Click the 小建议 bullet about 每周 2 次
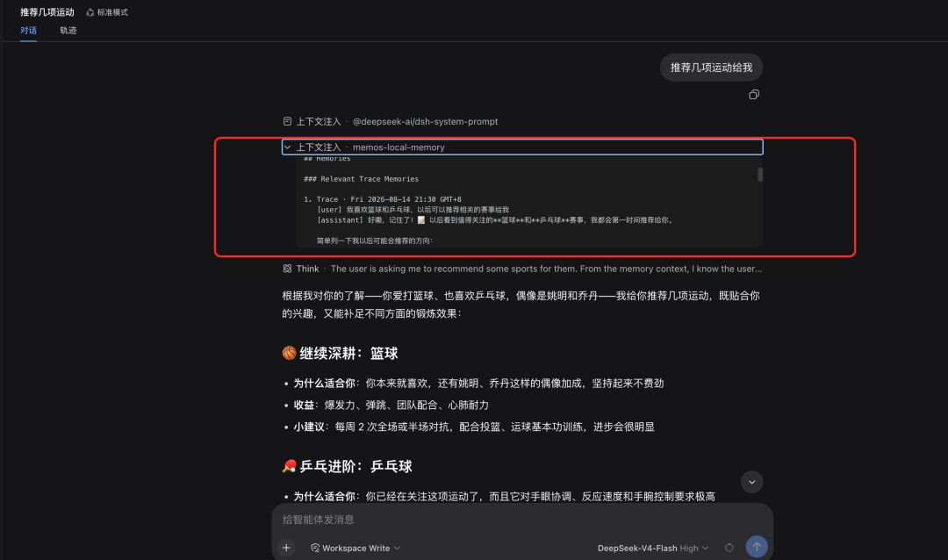Screen dimensions: 948x560 point(474,427)
